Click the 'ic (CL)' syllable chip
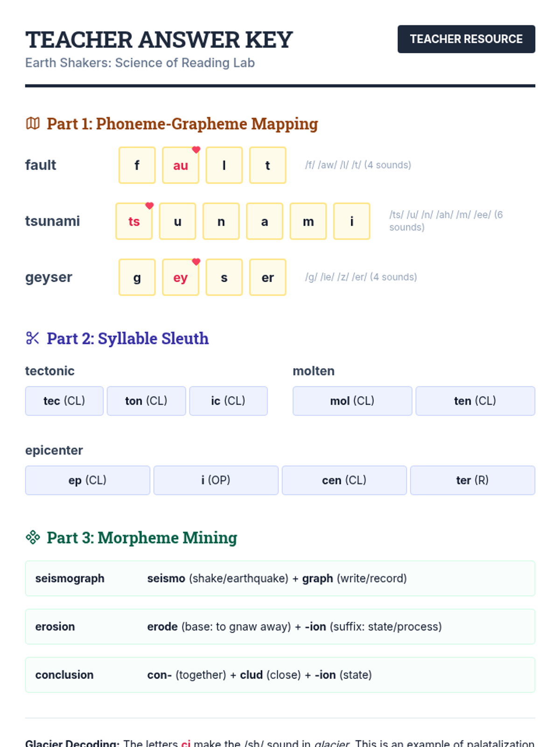Image resolution: width=560 pixels, height=747 pixels. click(x=228, y=401)
